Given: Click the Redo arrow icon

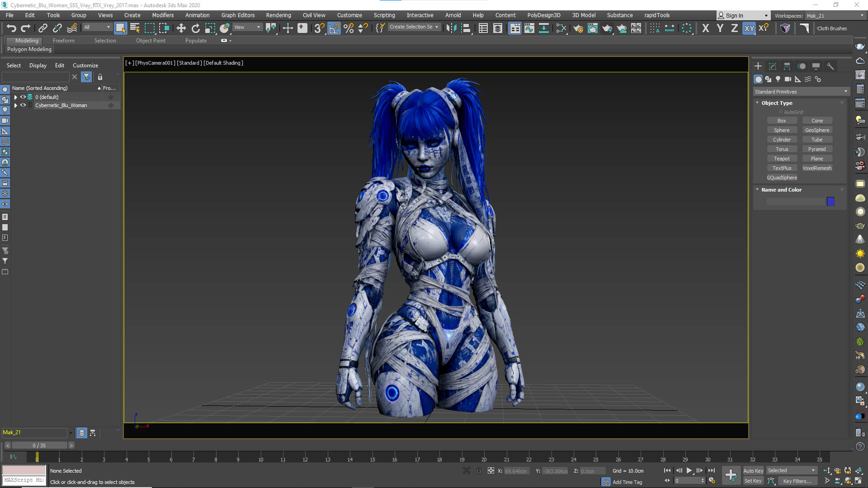Looking at the screenshot, I should point(26,28).
